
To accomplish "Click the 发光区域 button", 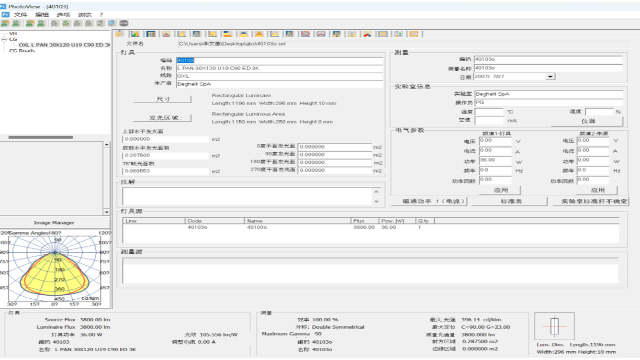I will pyautogui.click(x=162, y=118).
